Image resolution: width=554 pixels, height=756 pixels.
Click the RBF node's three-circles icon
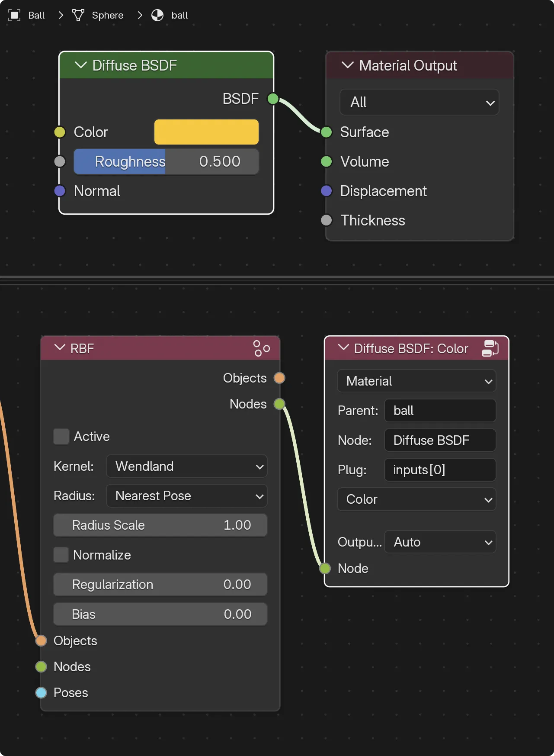click(262, 348)
